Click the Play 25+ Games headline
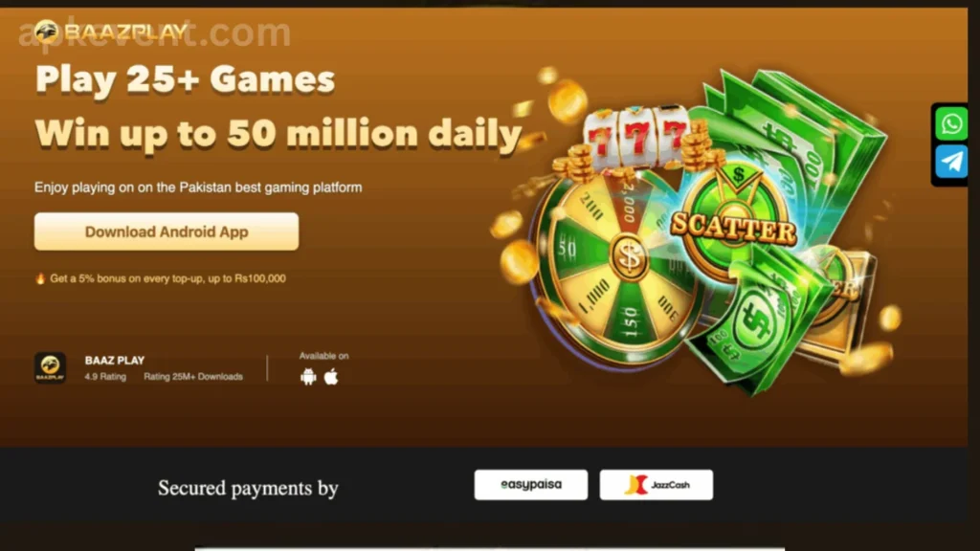The image size is (980, 551). 185,79
